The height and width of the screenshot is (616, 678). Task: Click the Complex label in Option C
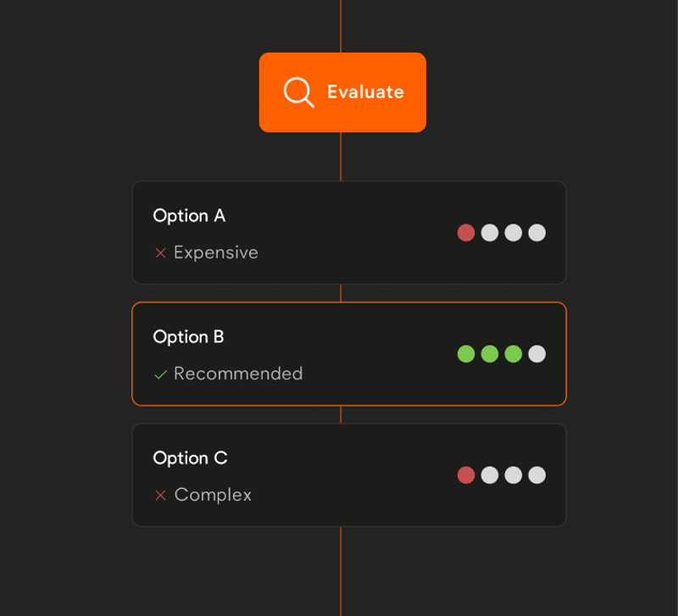point(213,495)
